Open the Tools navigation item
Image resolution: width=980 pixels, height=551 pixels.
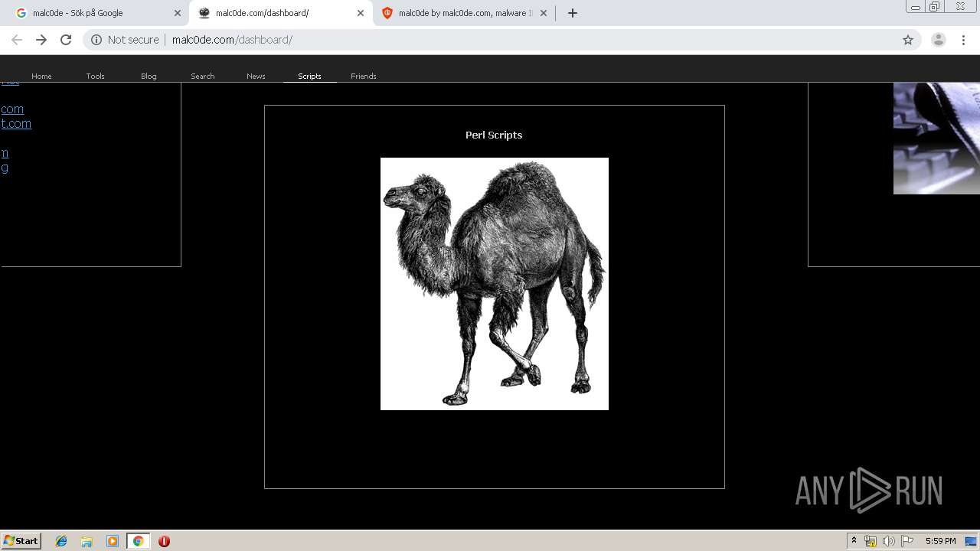click(95, 76)
